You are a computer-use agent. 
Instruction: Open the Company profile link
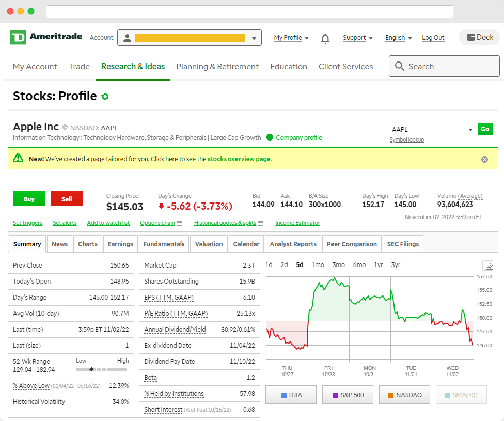(299, 137)
